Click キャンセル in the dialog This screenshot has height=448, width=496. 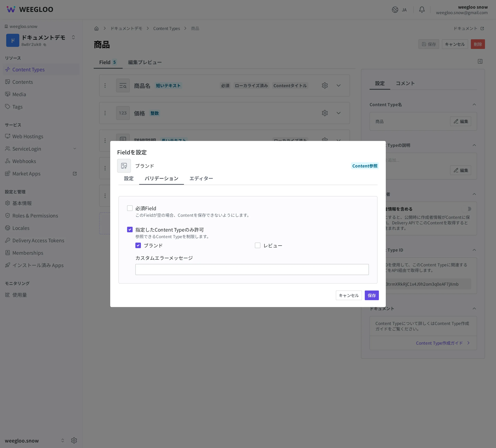click(349, 295)
